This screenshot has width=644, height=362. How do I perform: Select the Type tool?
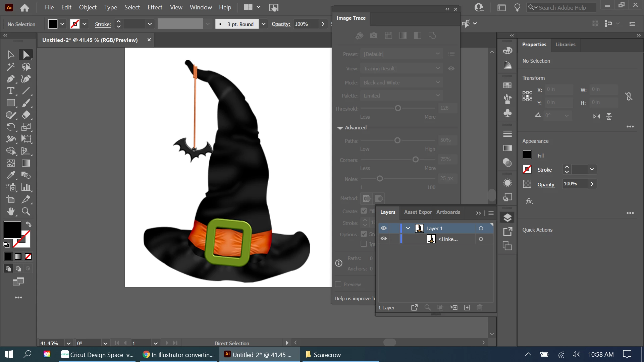(x=10, y=91)
